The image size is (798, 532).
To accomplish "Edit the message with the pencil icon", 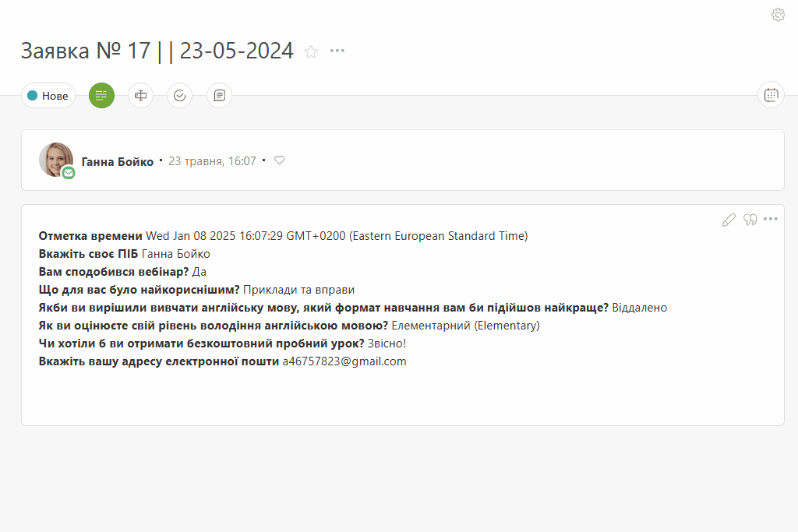I will click(x=729, y=220).
